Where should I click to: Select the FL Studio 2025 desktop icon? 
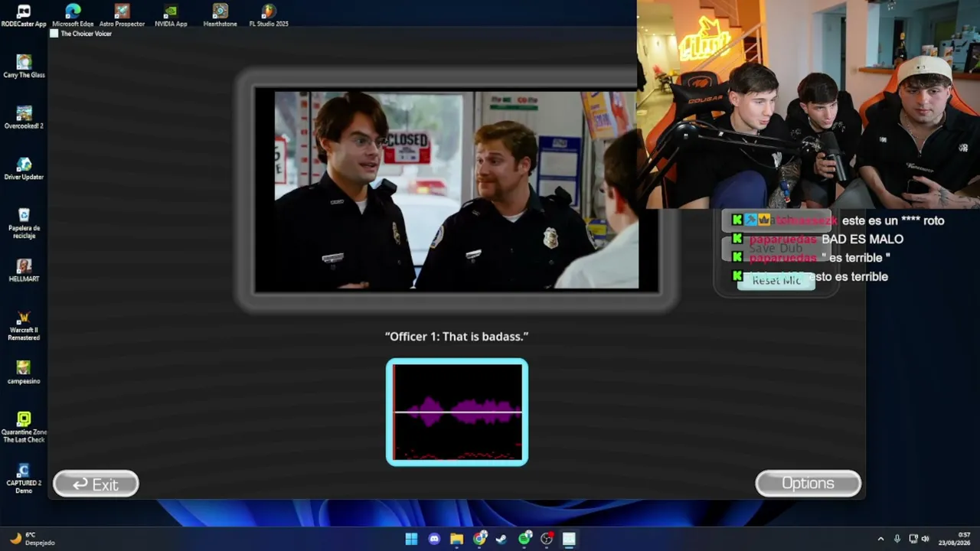point(269,15)
